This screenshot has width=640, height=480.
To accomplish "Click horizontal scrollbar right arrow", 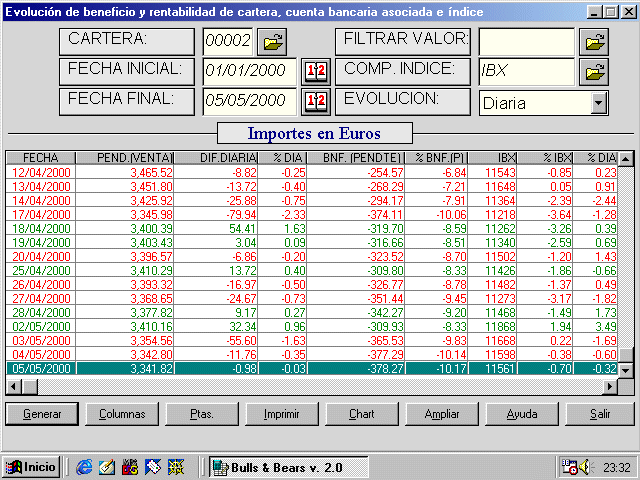I will pos(611,386).
